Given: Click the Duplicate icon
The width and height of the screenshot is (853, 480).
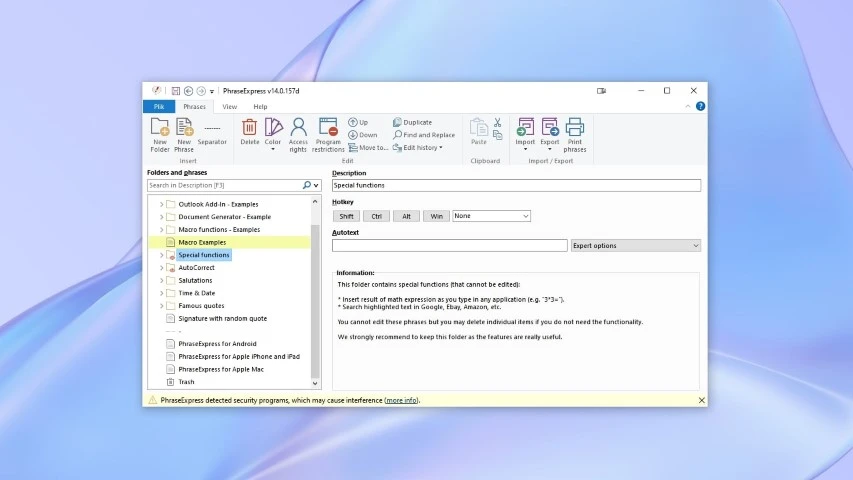Looking at the screenshot, I should 412,122.
